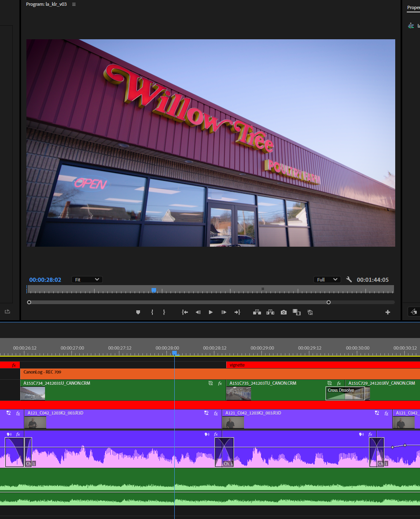Click fx badge on A151C734 clip

coord(220,383)
